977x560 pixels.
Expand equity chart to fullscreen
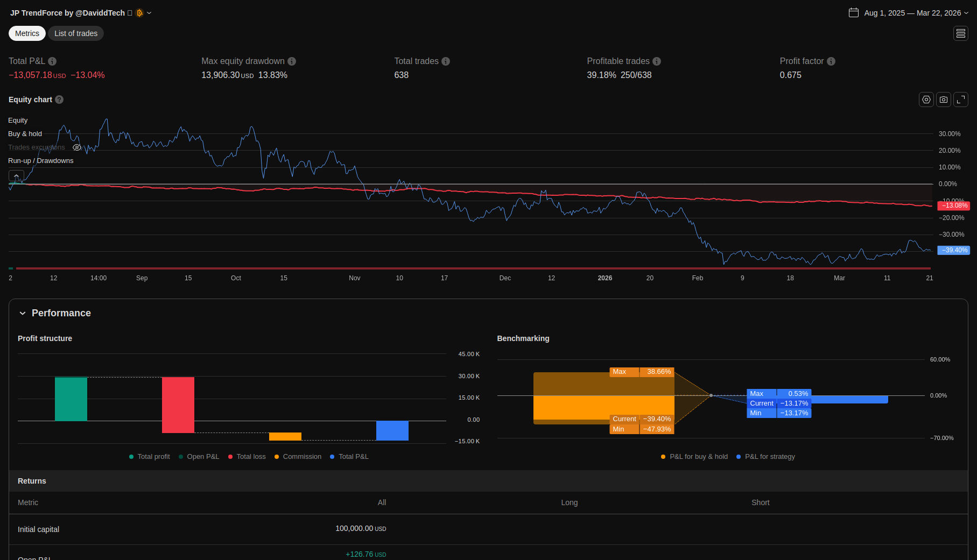(960, 100)
